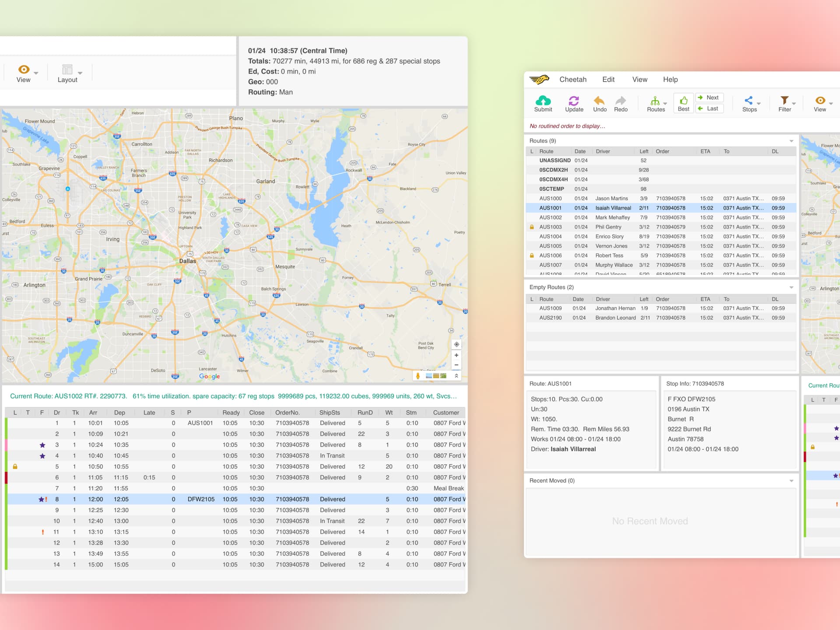Click the star flag on stop 4 row
The image size is (840, 630).
[x=42, y=456]
